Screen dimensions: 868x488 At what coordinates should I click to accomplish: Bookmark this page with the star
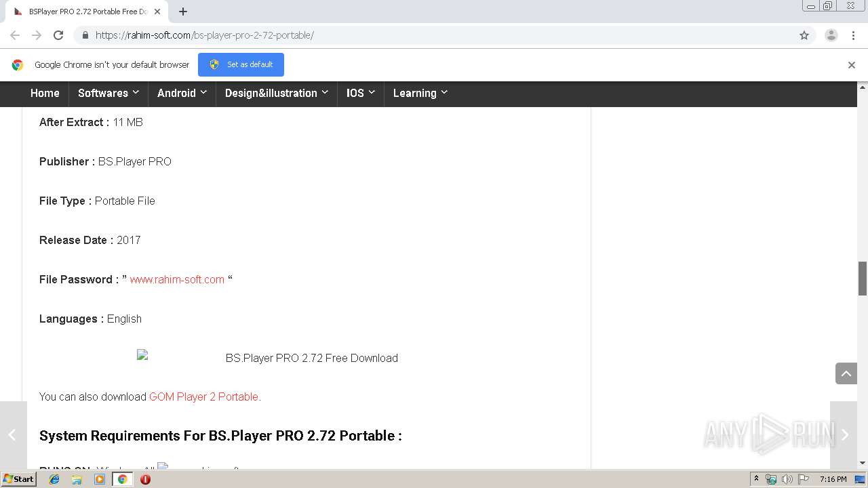(x=804, y=35)
